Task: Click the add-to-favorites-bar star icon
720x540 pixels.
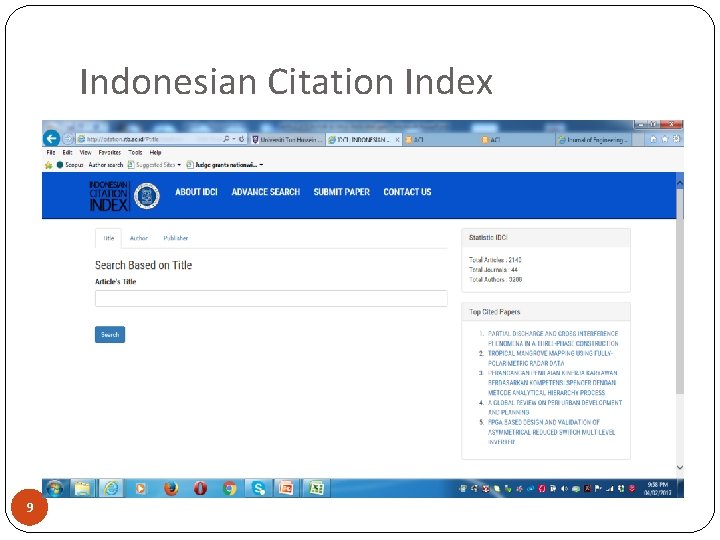Action: pos(48,165)
